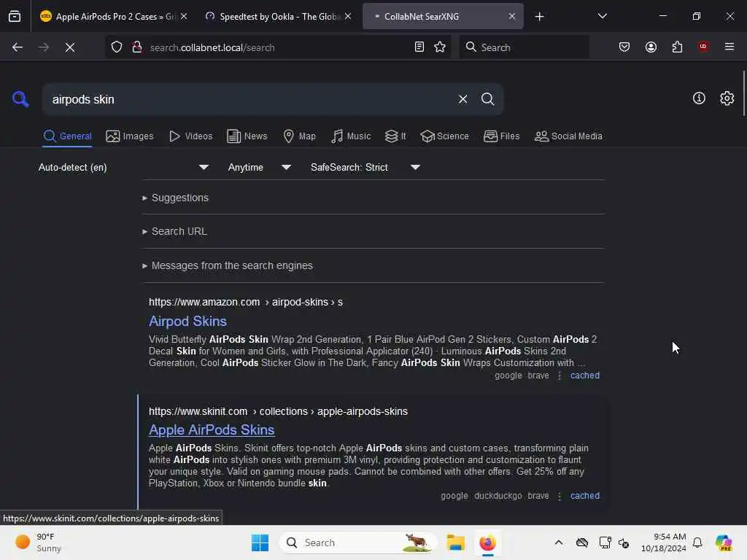The image size is (747, 560).
Task: Switch to Speedtest by Ookla tab
Action: click(x=278, y=16)
